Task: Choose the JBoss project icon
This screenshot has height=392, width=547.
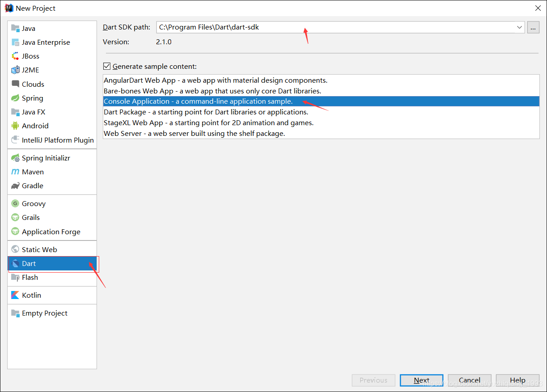Action: pyautogui.click(x=15, y=56)
